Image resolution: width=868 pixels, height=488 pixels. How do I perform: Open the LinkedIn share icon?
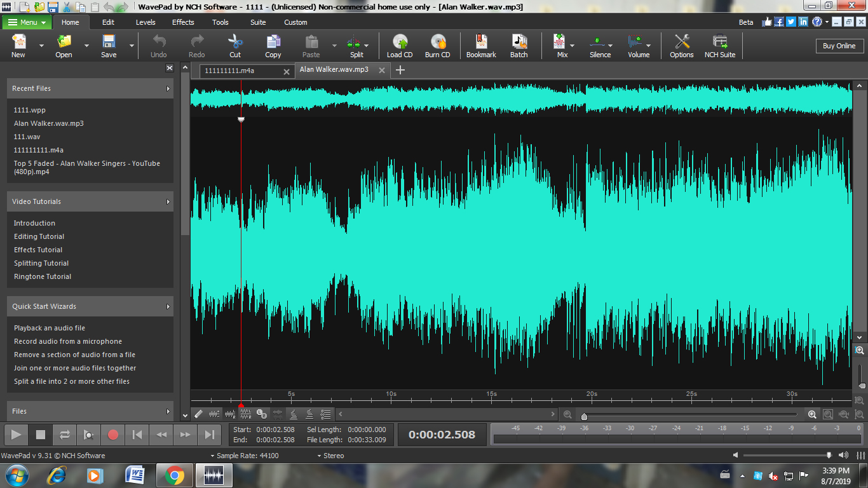pyautogui.click(x=804, y=22)
